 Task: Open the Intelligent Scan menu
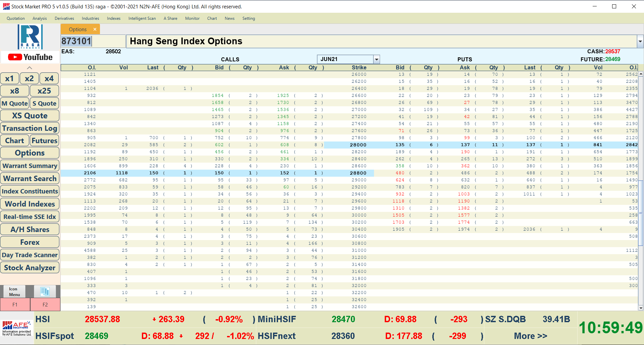[x=142, y=18]
